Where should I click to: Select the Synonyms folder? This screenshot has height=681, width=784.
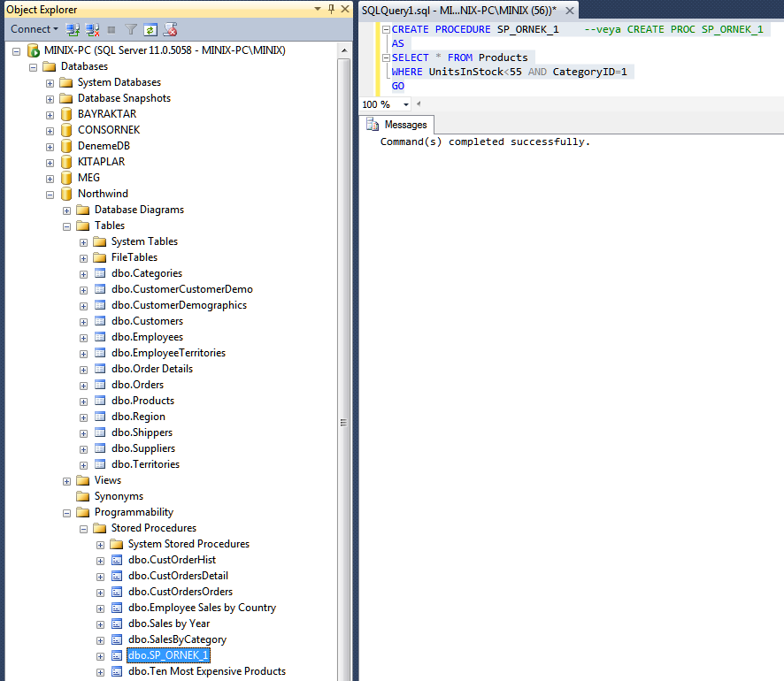tap(119, 496)
